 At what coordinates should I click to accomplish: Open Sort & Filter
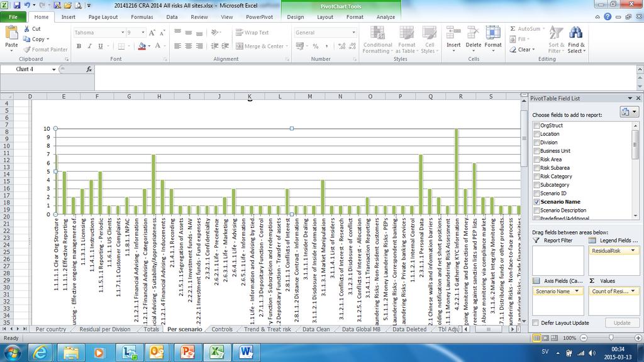556,40
